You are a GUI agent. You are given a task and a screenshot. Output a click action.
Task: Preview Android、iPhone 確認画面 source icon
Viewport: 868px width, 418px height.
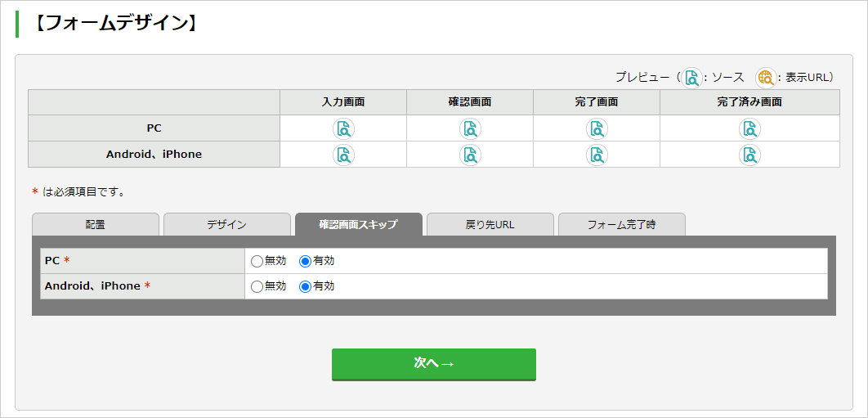tap(470, 155)
